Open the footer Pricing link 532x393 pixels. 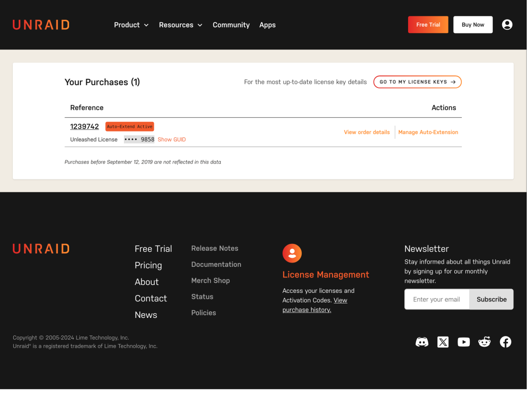(148, 265)
